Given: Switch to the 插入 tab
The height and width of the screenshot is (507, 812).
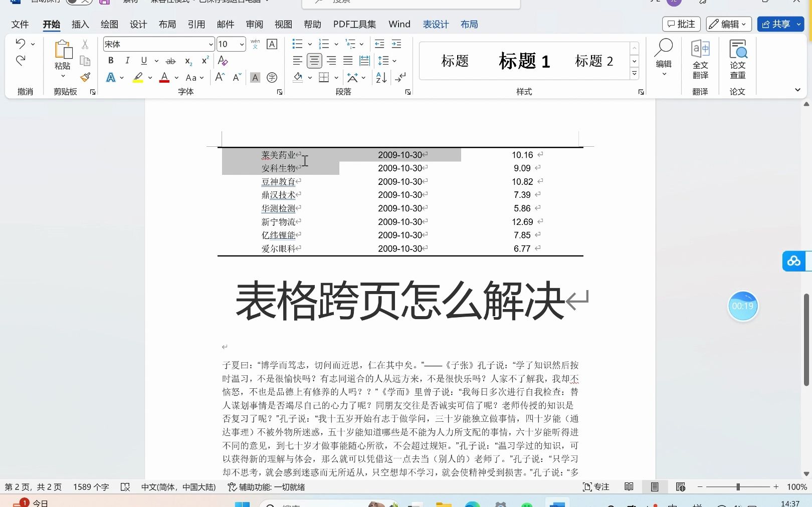Looking at the screenshot, I should [80, 24].
